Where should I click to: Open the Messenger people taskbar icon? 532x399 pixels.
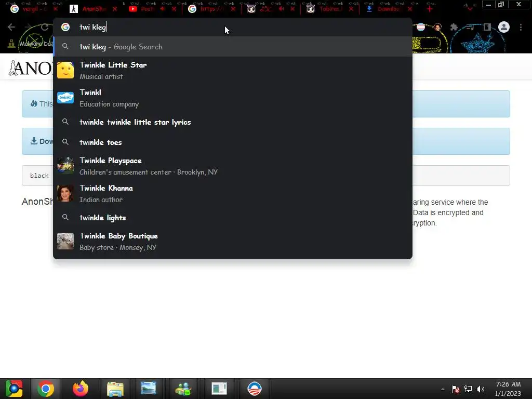coord(183,389)
